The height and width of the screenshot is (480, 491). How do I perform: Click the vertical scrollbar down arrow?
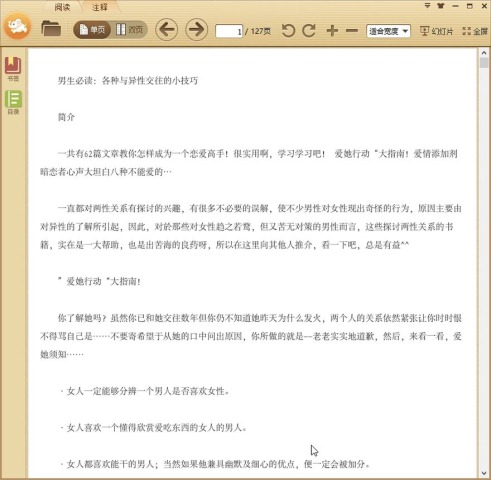(484, 473)
